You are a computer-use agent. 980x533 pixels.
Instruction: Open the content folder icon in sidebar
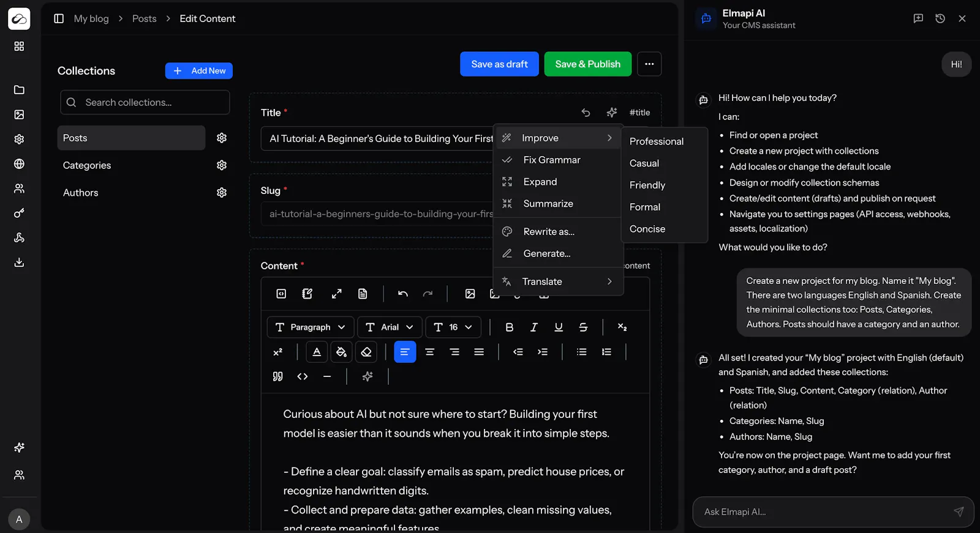coord(19,90)
